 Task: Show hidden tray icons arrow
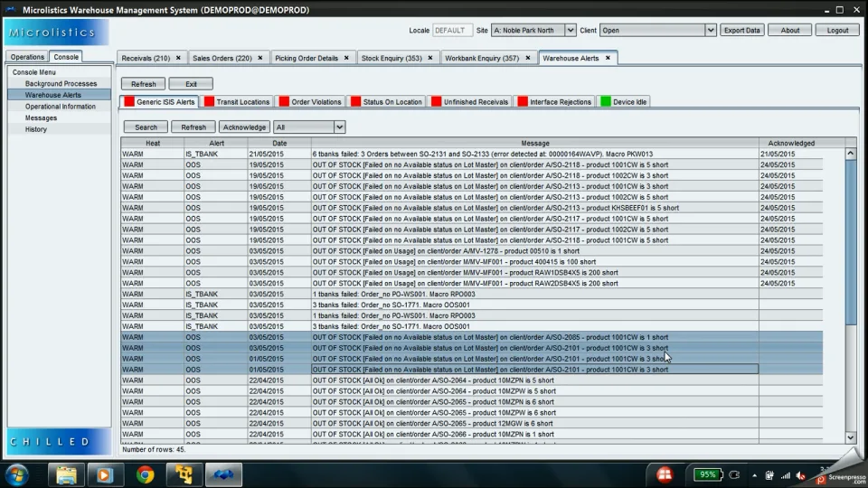pyautogui.click(x=754, y=475)
